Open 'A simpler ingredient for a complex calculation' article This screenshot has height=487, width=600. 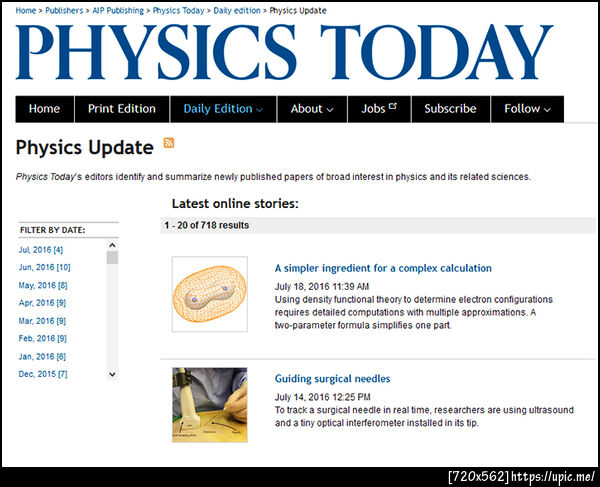[x=383, y=268]
